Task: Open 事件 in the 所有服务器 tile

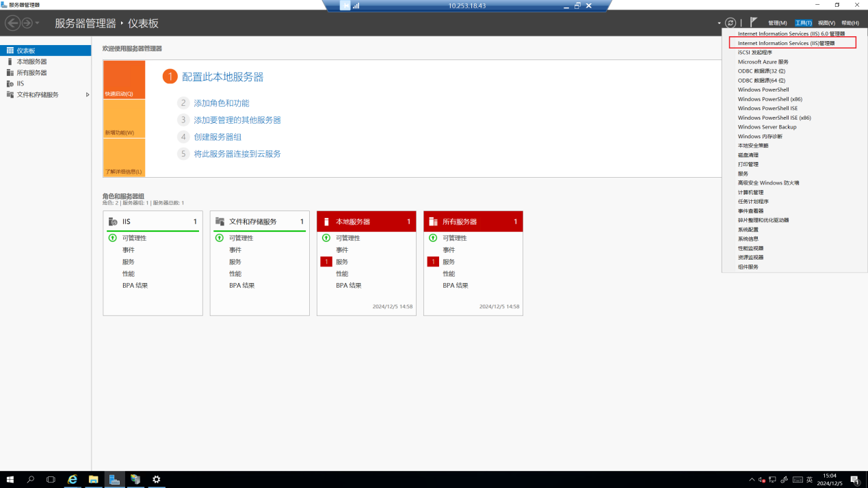Action: (449, 250)
